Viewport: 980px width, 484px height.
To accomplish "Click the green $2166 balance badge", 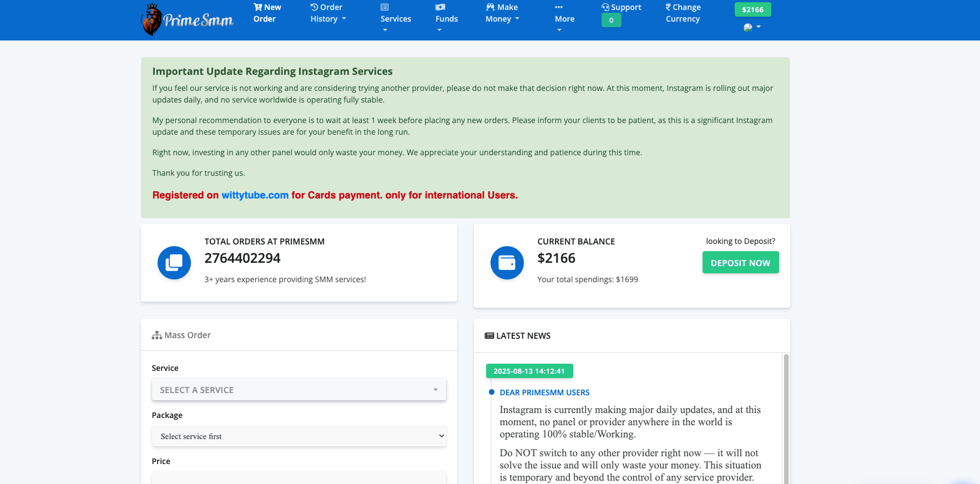I will pyautogui.click(x=752, y=9).
